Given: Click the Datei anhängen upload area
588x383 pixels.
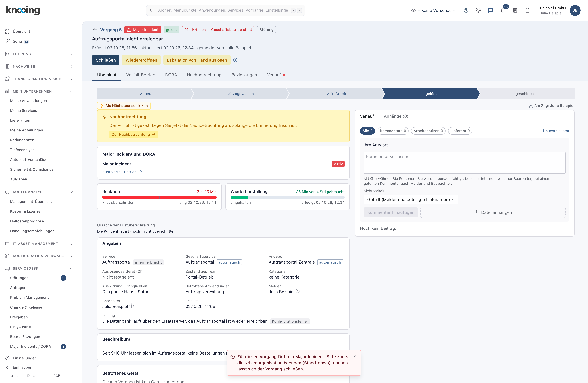Looking at the screenshot, I should tap(493, 212).
